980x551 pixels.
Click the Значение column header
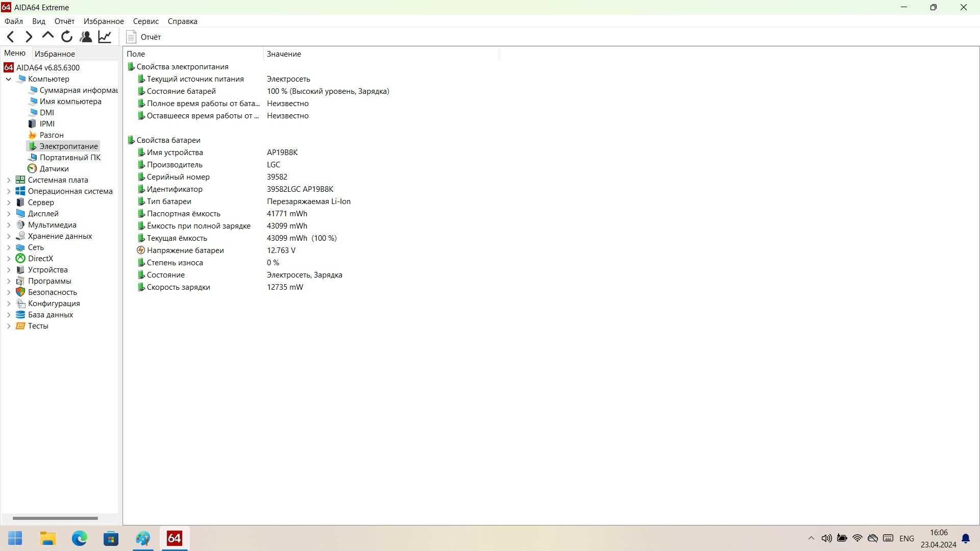point(381,54)
